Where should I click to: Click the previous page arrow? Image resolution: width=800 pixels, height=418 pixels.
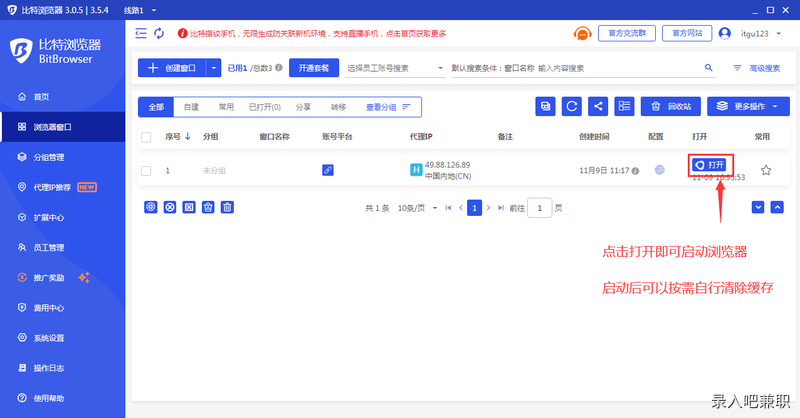pos(461,208)
